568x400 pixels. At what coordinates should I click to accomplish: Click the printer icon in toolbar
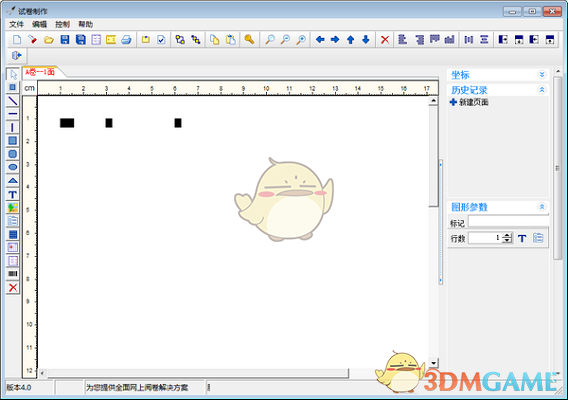pos(126,39)
